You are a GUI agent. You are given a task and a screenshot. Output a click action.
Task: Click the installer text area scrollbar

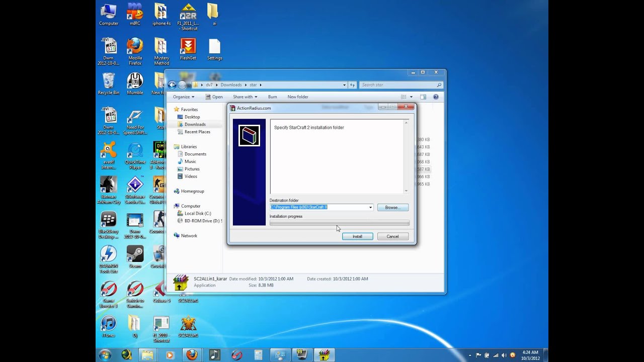406,156
